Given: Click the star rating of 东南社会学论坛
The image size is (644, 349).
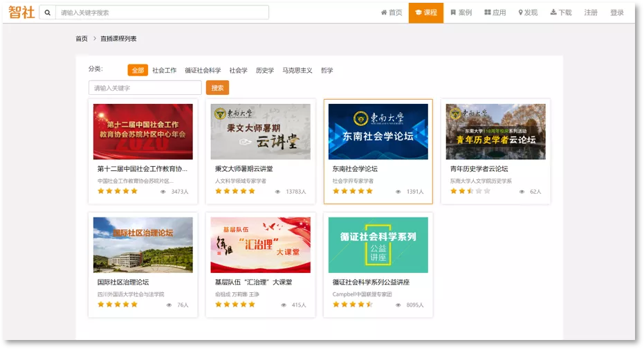Looking at the screenshot, I should (352, 191).
